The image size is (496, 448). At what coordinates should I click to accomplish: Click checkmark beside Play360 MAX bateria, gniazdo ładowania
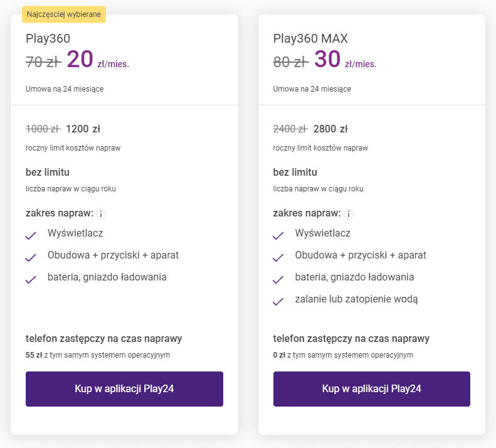(x=278, y=280)
